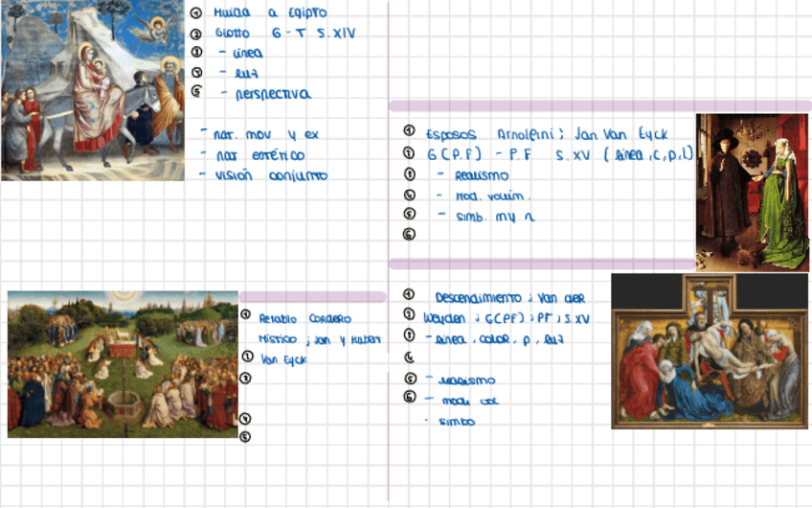Click "Van Eyck" in the Retablo notes
Viewport: 812px width, 508px height.
283,359
